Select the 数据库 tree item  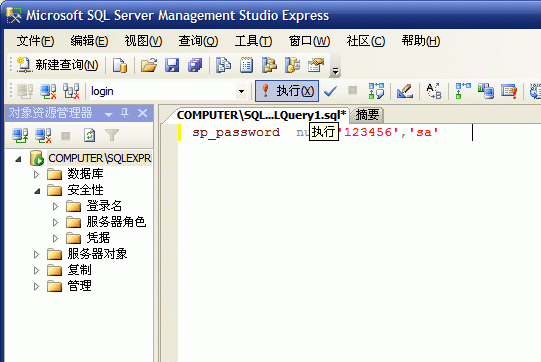click(x=85, y=174)
